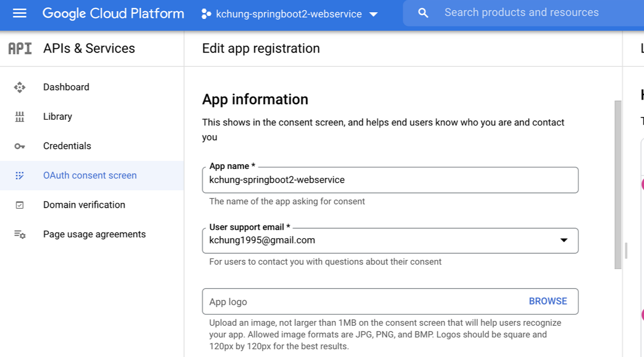644x357 pixels.
Task: Click the form's vertical scrollbar
Action: [618, 185]
